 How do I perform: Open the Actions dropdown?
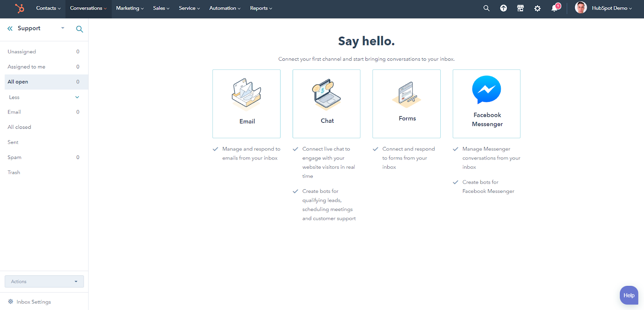click(44, 281)
